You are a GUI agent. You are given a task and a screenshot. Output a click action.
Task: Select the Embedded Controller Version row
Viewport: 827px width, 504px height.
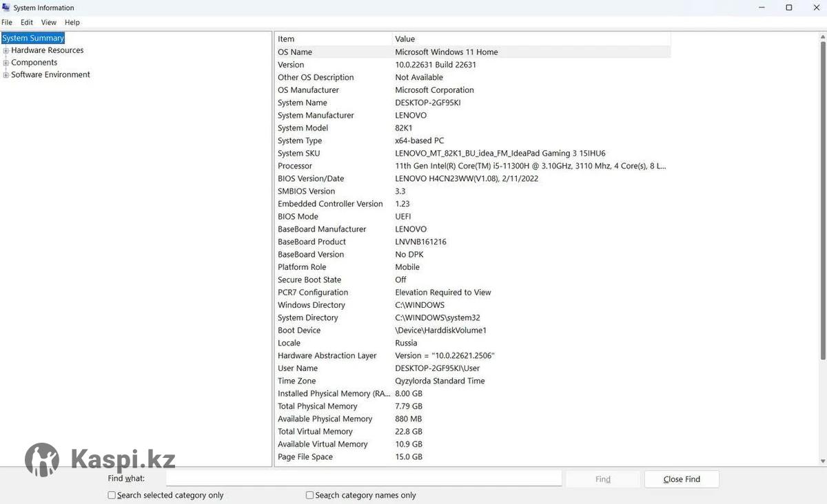473,204
